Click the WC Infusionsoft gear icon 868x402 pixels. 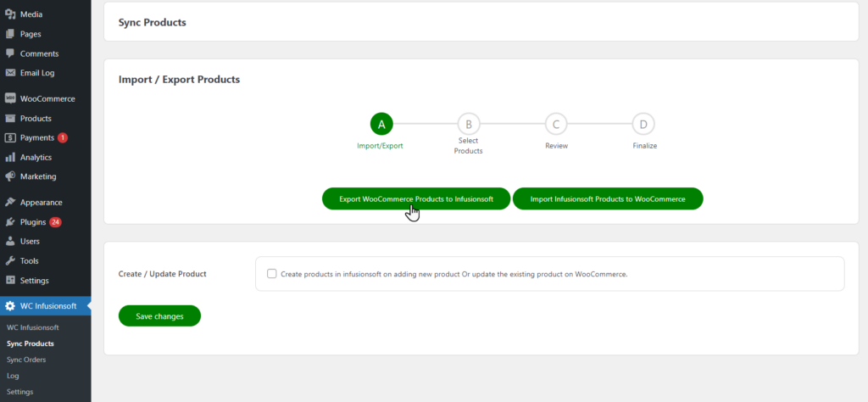(x=10, y=306)
